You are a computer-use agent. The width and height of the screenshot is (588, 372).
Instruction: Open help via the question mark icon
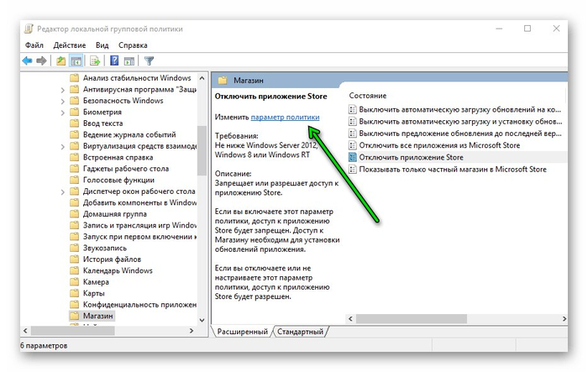pyautogui.click(x=114, y=60)
